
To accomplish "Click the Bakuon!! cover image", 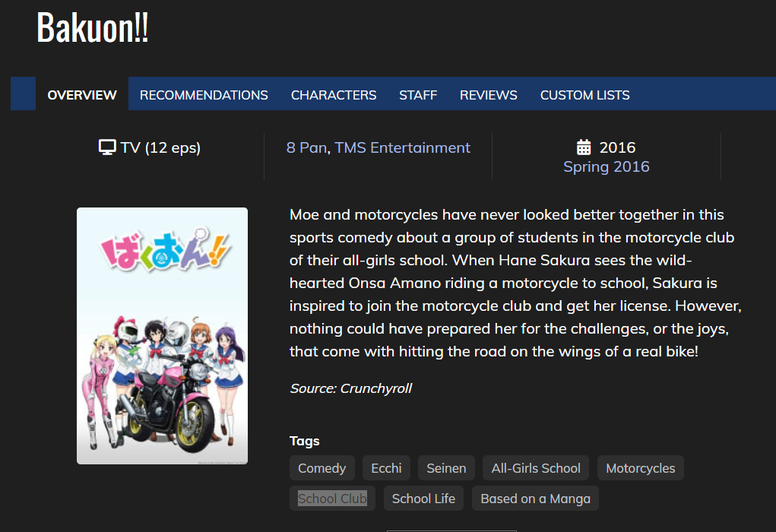I will [163, 335].
